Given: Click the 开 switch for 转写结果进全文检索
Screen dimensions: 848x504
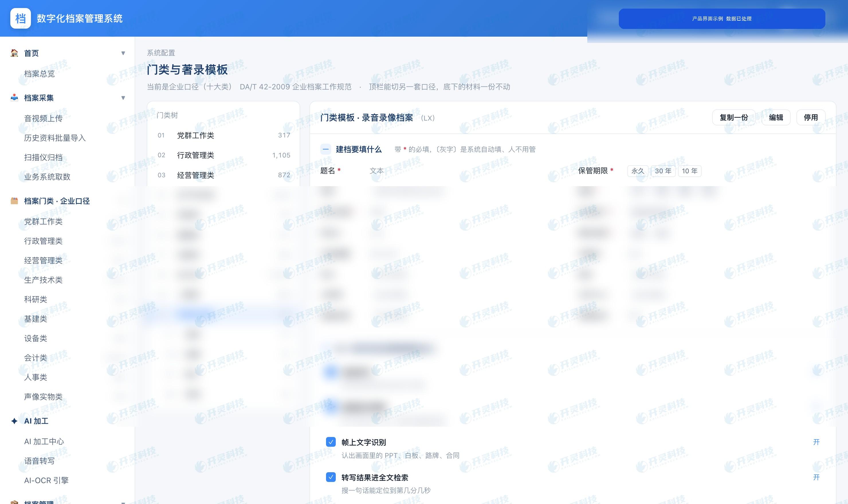Looking at the screenshot, I should (816, 477).
